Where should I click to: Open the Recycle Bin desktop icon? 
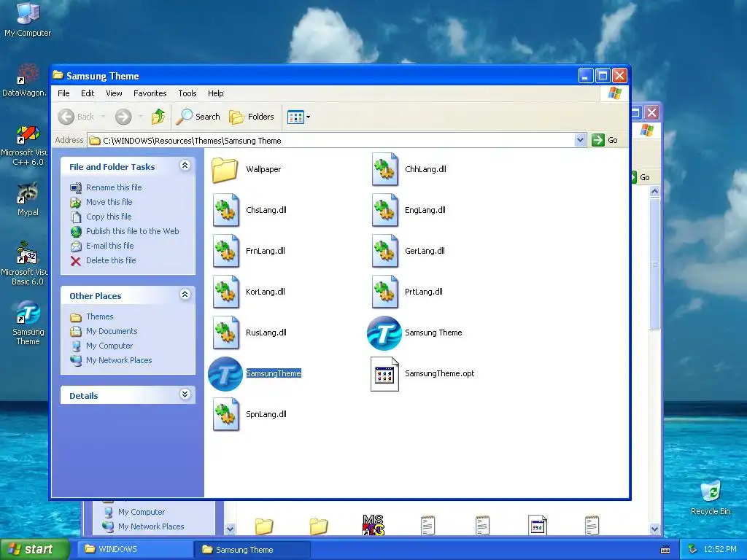click(711, 498)
